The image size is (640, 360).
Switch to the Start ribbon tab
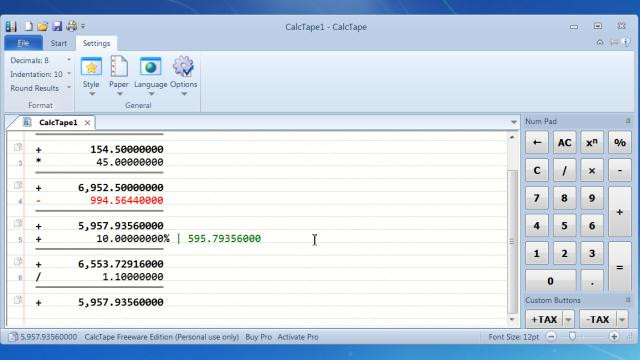point(59,43)
